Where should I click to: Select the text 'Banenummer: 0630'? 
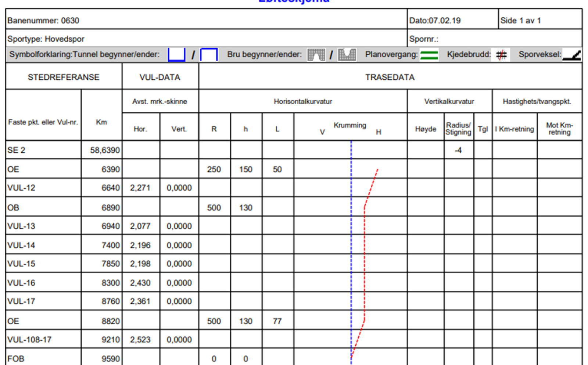click(x=43, y=21)
